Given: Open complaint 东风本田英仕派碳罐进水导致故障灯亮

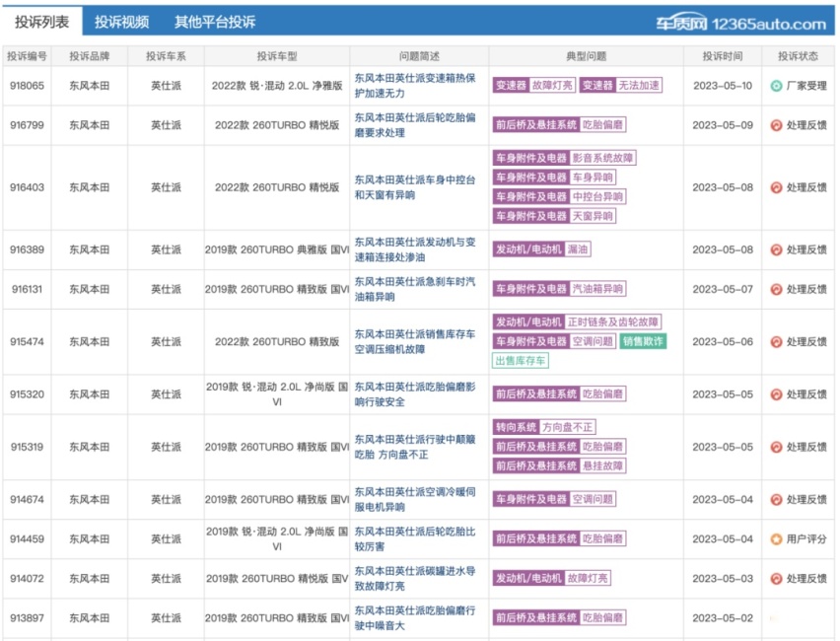Looking at the screenshot, I should tap(415, 579).
